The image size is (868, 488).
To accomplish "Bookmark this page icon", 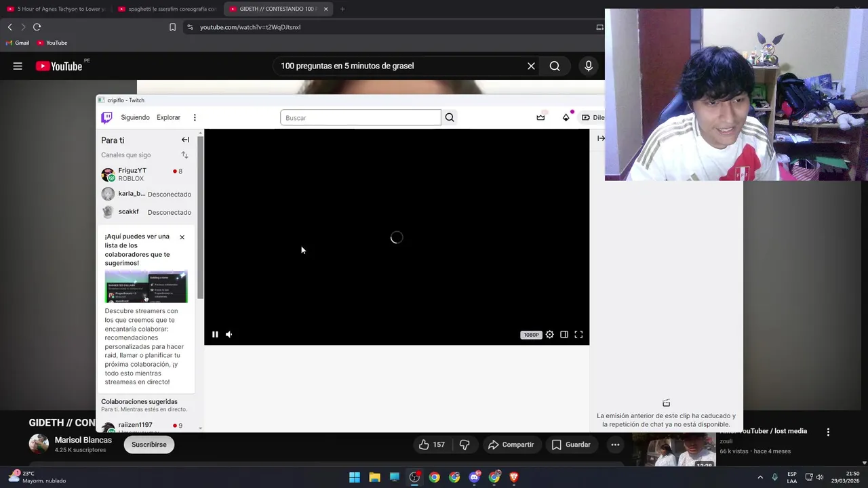I will 172,27.
